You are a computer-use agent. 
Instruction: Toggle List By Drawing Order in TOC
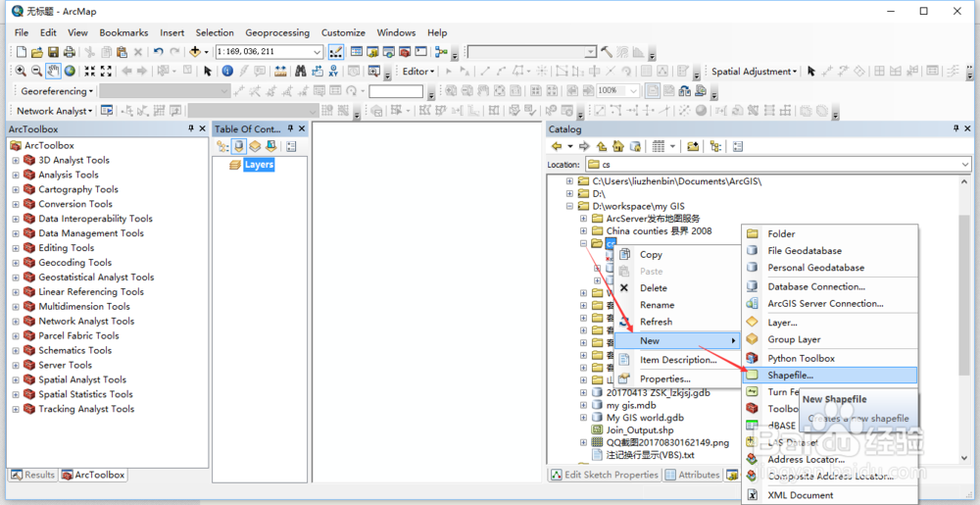coord(223,146)
